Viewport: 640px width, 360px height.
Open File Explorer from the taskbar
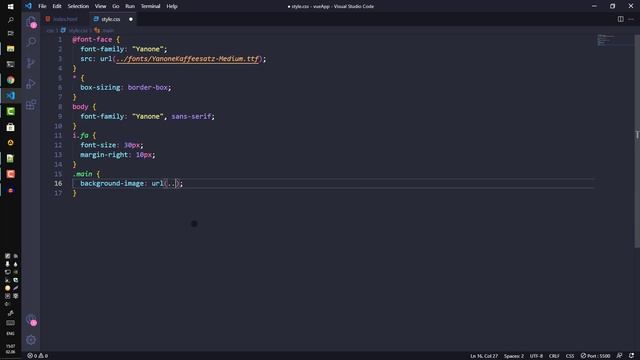pos(11,49)
